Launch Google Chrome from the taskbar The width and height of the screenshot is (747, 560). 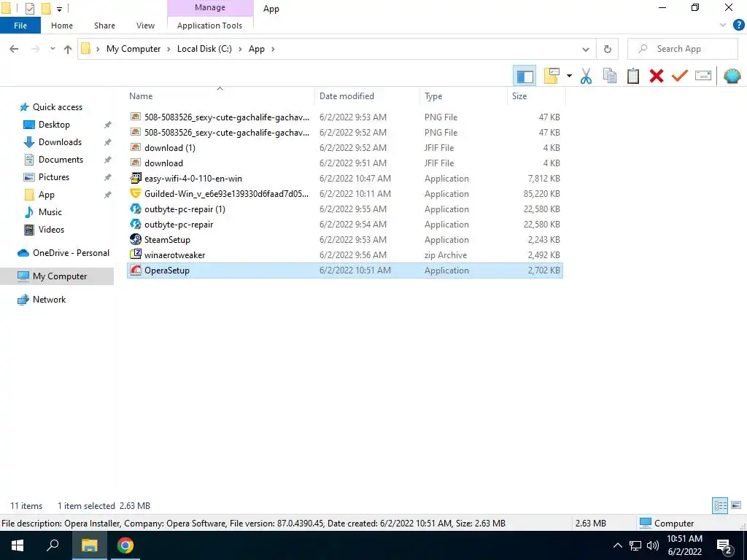pos(125,545)
